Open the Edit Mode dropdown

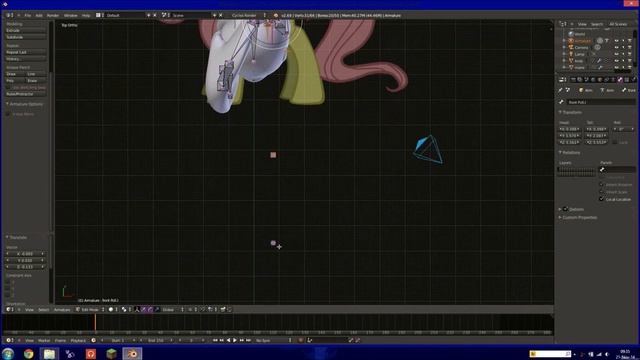(x=90, y=309)
